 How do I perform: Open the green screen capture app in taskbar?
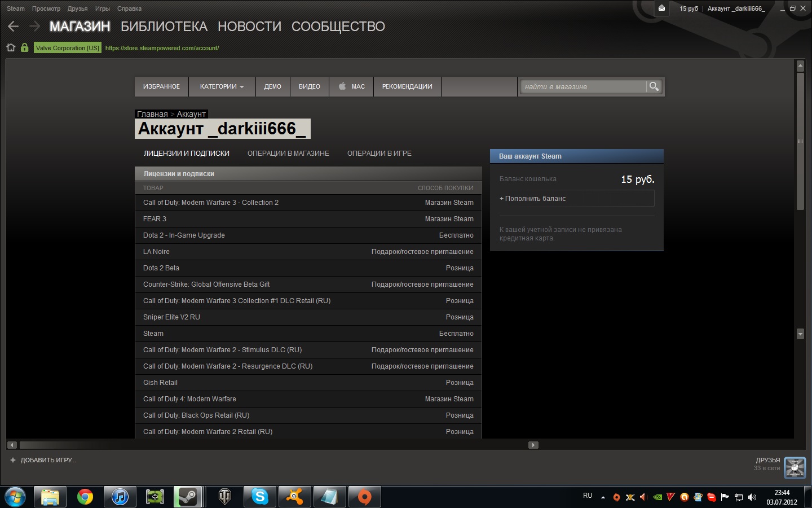(x=155, y=497)
